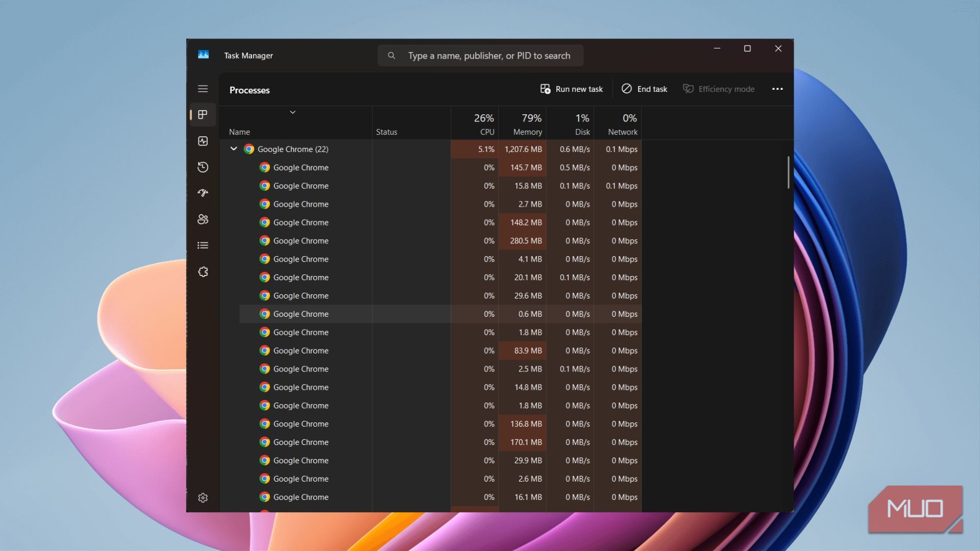Click the End task button
This screenshot has height=551, width=980.
[644, 89]
